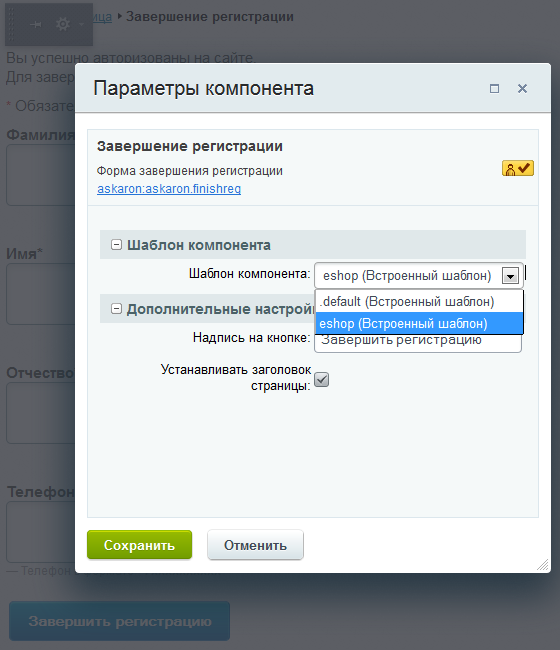Click the Шаблон компонента section heading text
Screen dimensions: 560x650
coord(199,245)
